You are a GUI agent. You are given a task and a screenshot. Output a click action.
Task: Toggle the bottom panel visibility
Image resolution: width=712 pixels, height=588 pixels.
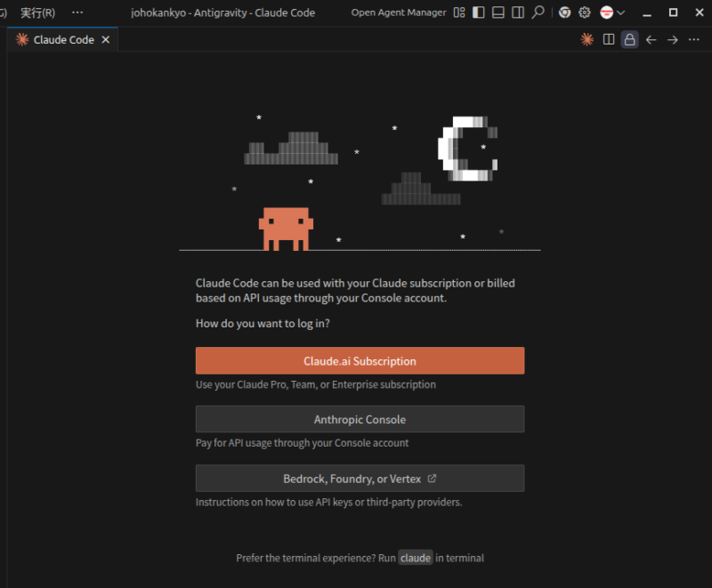pyautogui.click(x=498, y=12)
